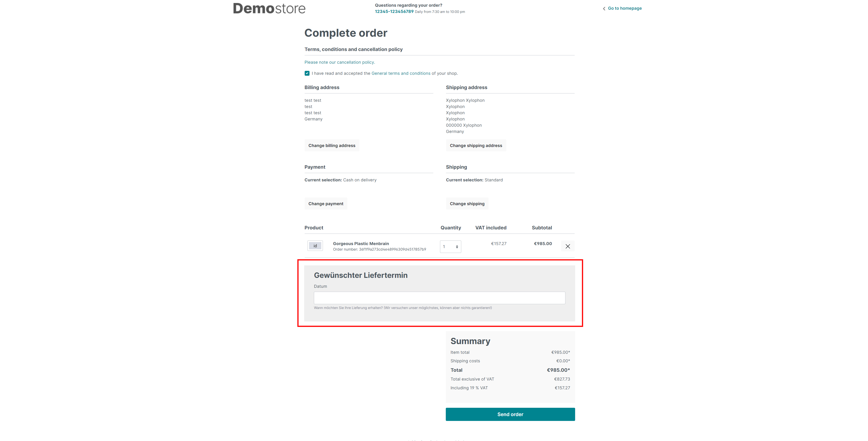Expand the Change shipping options
The image size is (868, 441).
coord(467,204)
